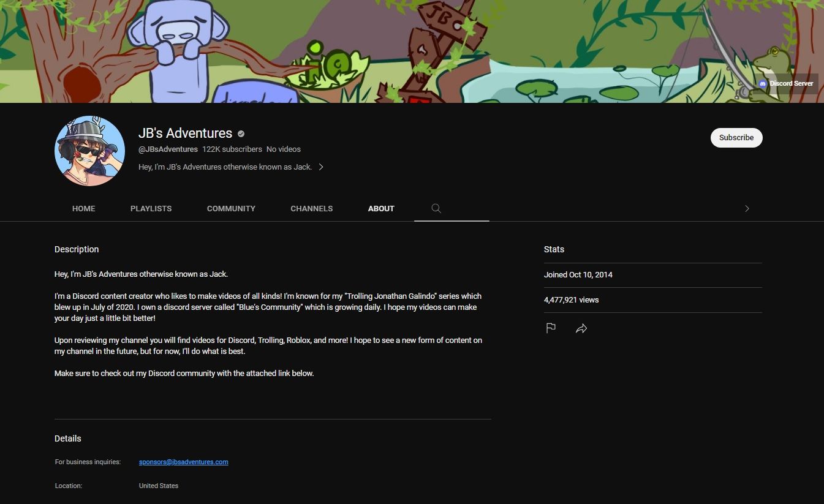Select the About tab
Viewport: 824px width, 504px height.
click(x=381, y=208)
